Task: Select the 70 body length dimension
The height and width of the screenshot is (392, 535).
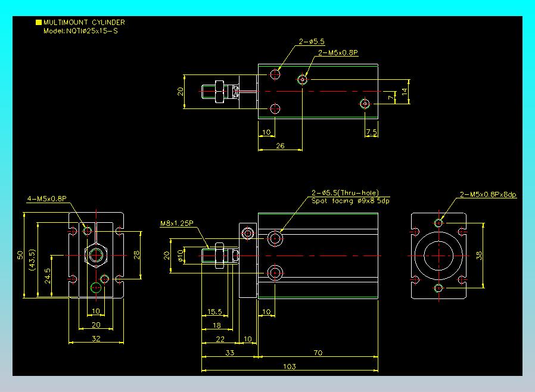Action: click(318, 353)
